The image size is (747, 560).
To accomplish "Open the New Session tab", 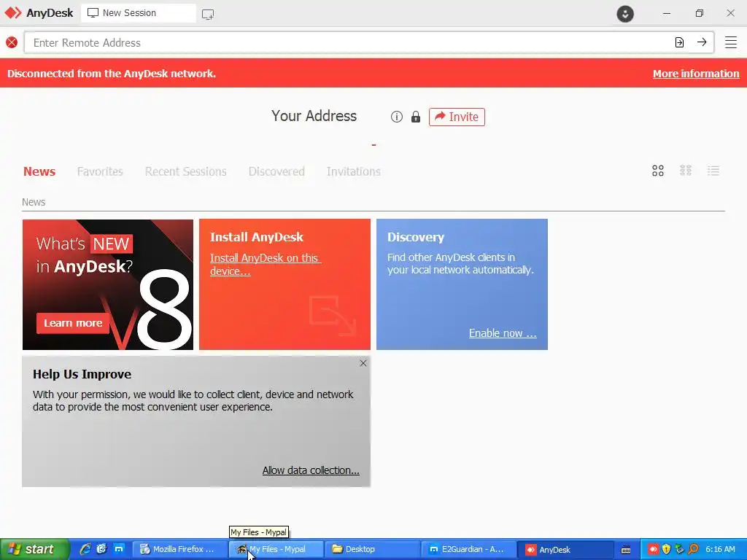I will click(138, 13).
